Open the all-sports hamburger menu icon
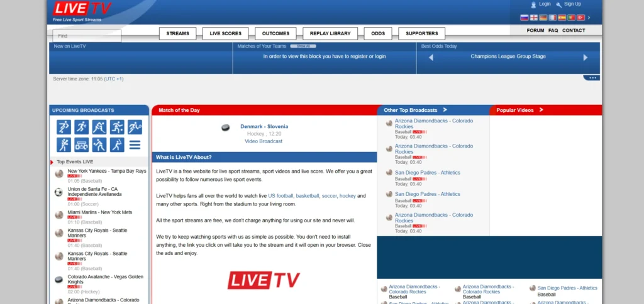Viewport: 644px width, 304px height. coord(135,145)
